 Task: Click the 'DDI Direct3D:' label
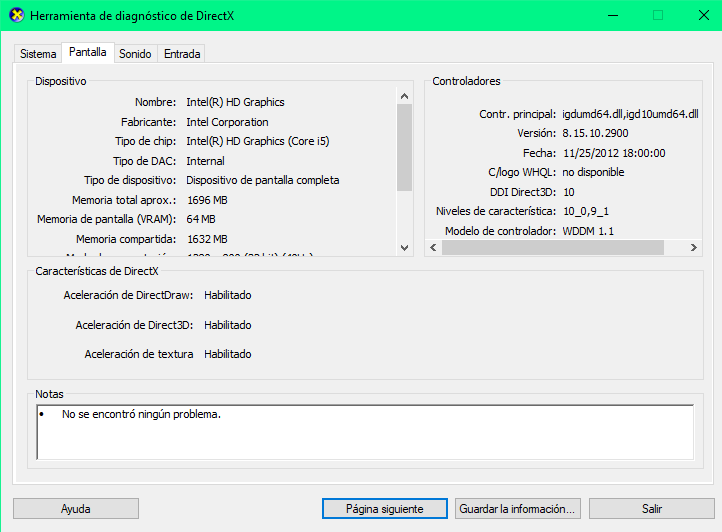(x=523, y=192)
